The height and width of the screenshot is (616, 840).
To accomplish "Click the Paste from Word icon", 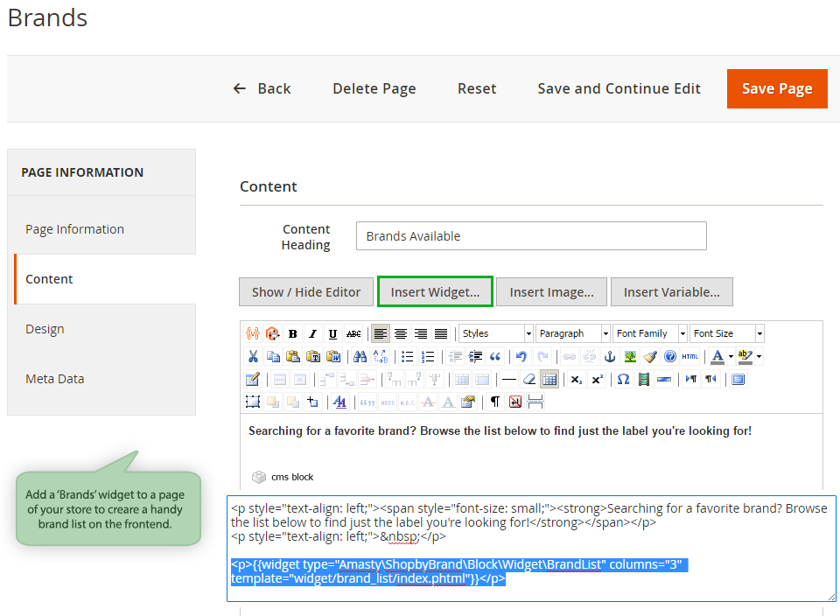I will [333, 356].
